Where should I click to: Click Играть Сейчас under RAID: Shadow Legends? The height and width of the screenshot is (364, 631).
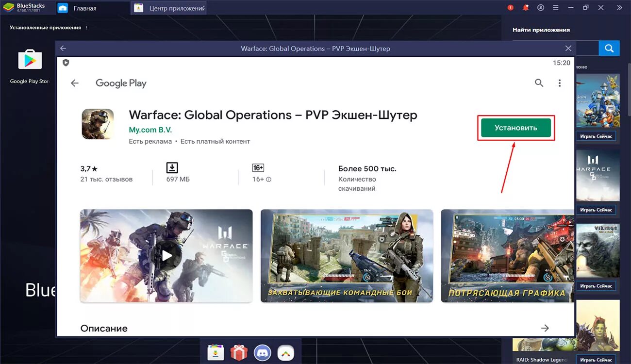click(x=596, y=360)
